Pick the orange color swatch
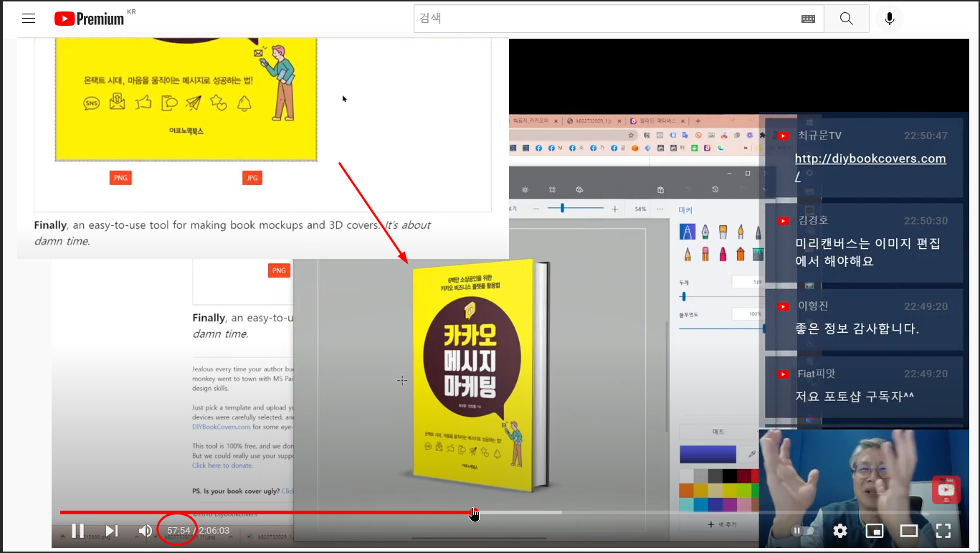This screenshot has height=553, width=980. 686,490
